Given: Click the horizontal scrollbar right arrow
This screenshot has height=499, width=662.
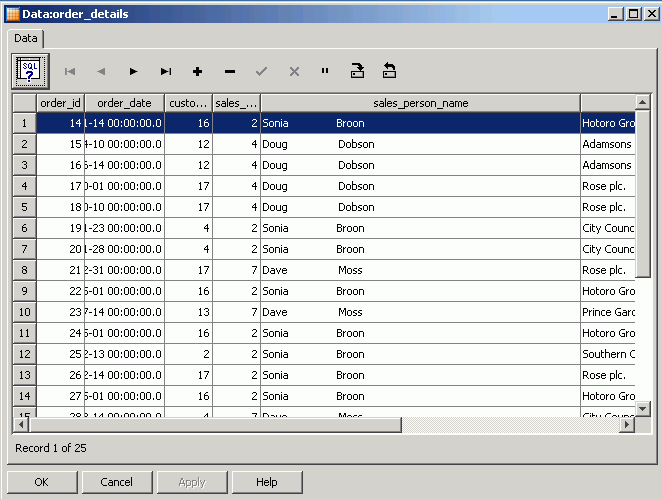Looking at the screenshot, I should (627, 424).
